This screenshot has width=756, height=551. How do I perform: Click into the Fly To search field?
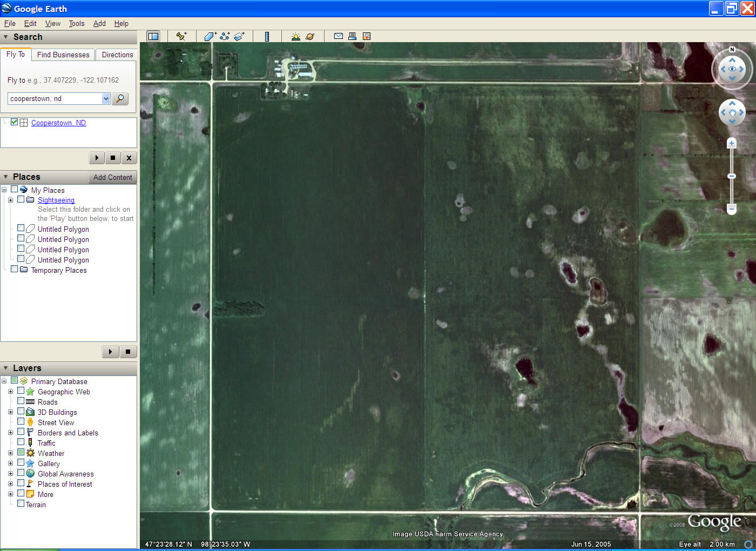click(x=55, y=98)
